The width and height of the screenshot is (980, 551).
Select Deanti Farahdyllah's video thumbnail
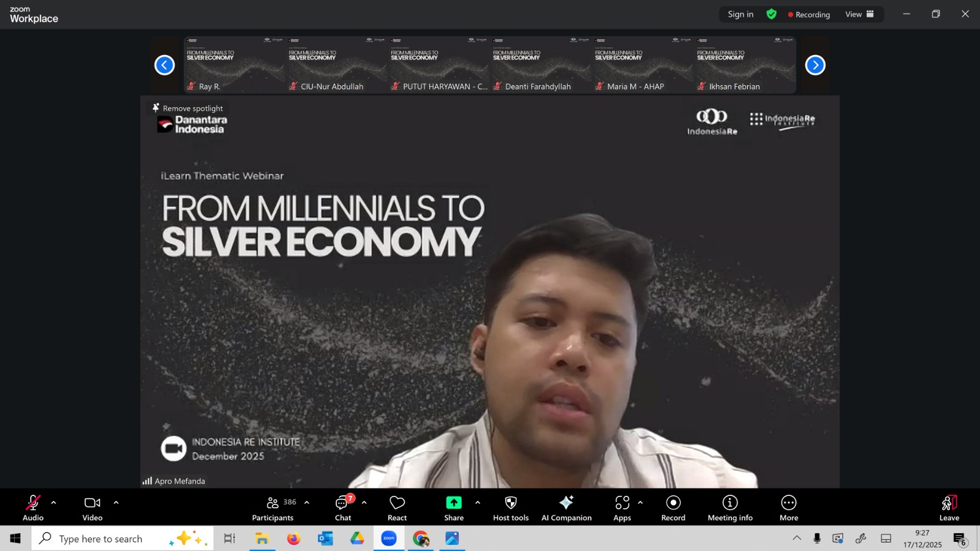click(541, 64)
